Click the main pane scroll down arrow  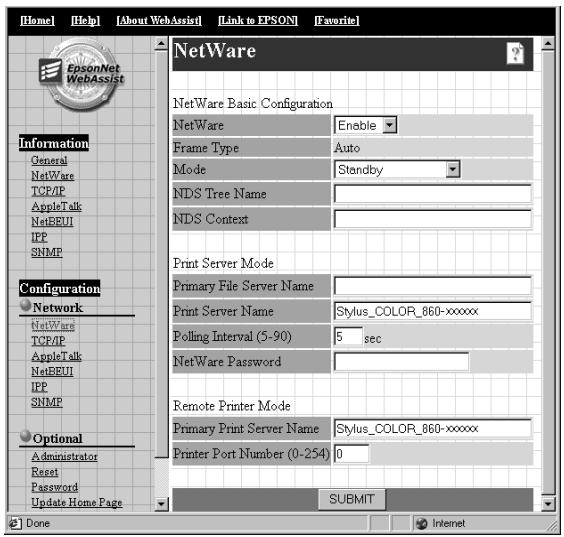point(548,504)
